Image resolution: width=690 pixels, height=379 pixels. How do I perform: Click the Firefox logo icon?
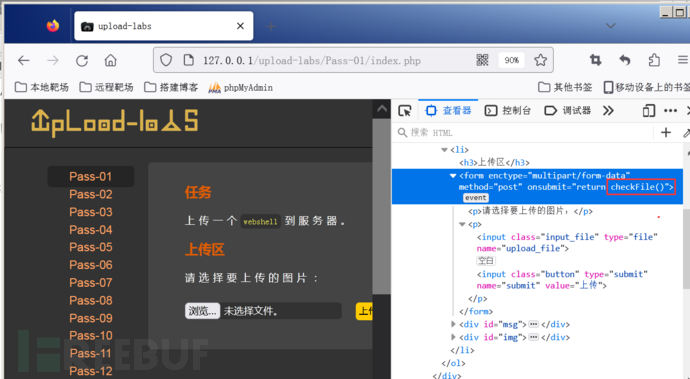(x=53, y=26)
